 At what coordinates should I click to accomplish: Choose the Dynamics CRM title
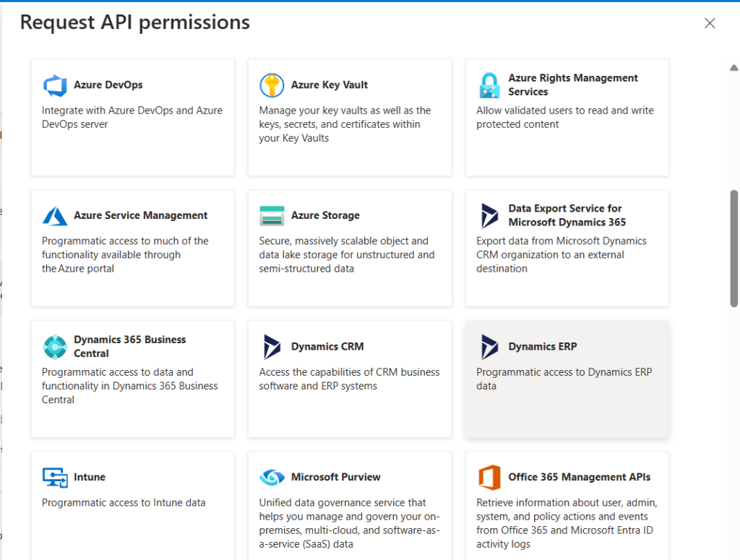[x=327, y=347]
